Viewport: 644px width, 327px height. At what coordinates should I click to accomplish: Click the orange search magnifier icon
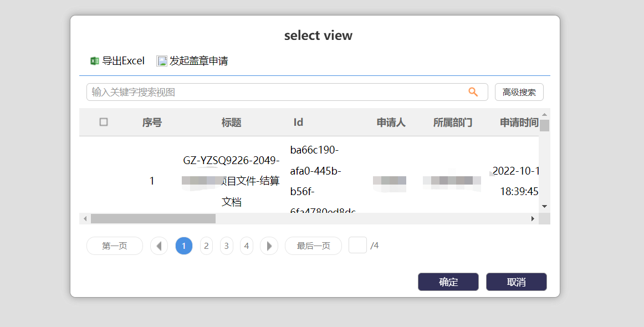[x=473, y=92]
